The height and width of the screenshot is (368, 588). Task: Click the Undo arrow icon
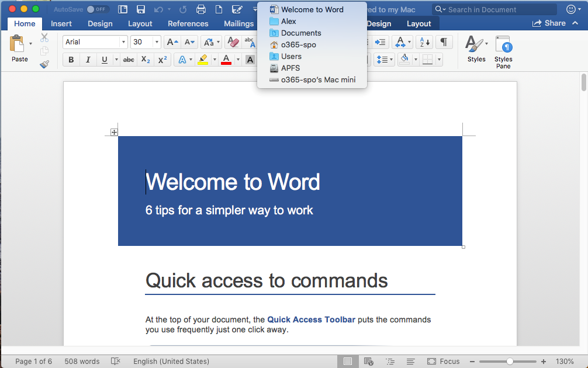[x=158, y=9]
